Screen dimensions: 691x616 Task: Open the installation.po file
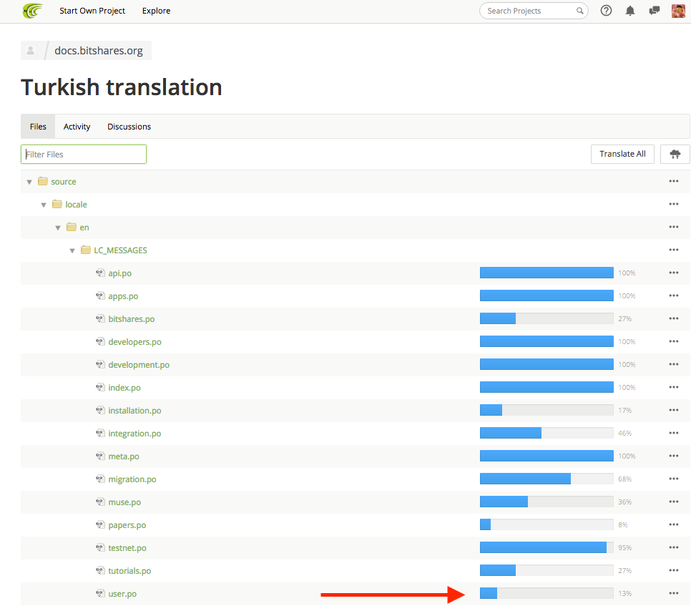pyautogui.click(x=135, y=411)
